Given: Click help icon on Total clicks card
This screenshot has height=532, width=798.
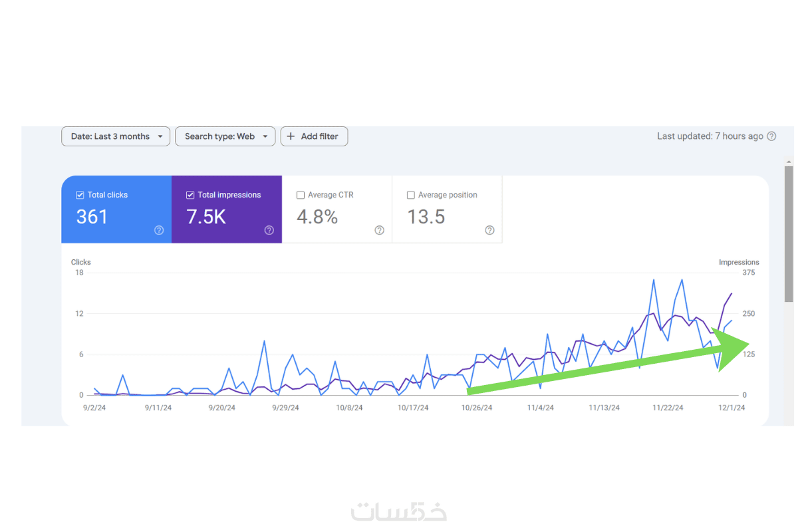Looking at the screenshot, I should pyautogui.click(x=159, y=230).
